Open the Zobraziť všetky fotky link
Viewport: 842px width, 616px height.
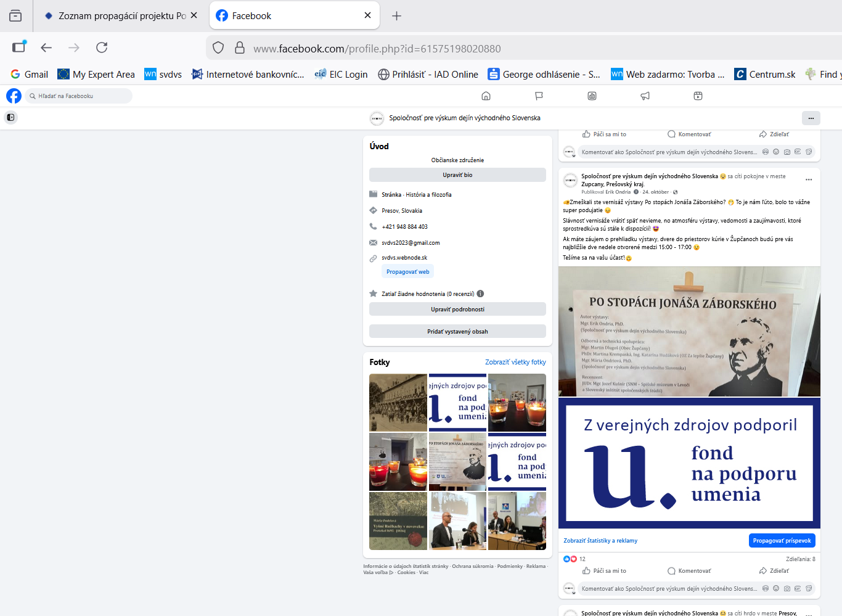point(515,362)
